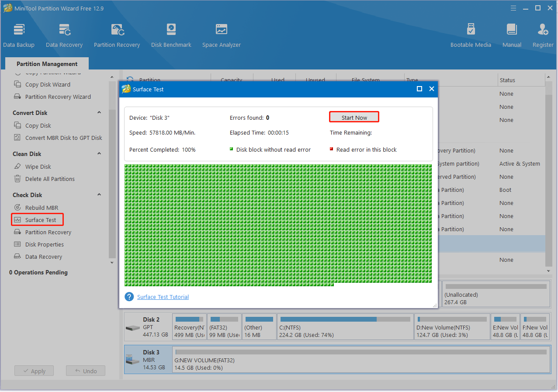Click the refresh icon beside the Partition header
This screenshot has width=558, height=392.
point(130,80)
